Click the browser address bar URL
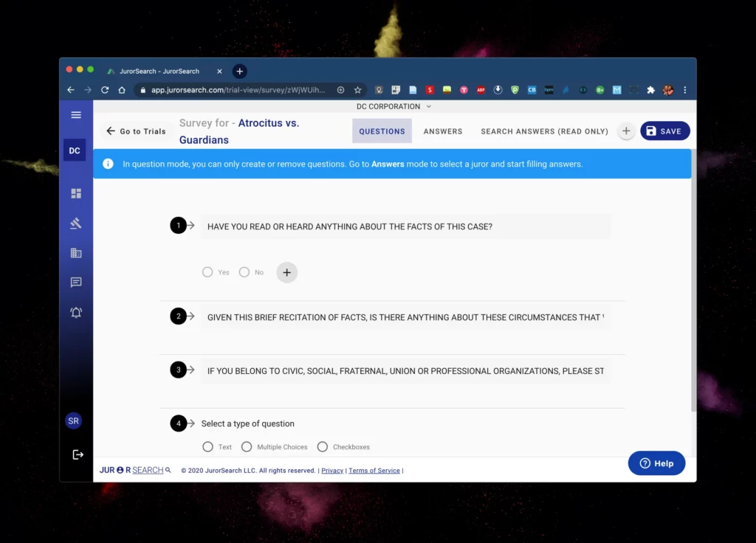756x543 pixels. point(238,90)
